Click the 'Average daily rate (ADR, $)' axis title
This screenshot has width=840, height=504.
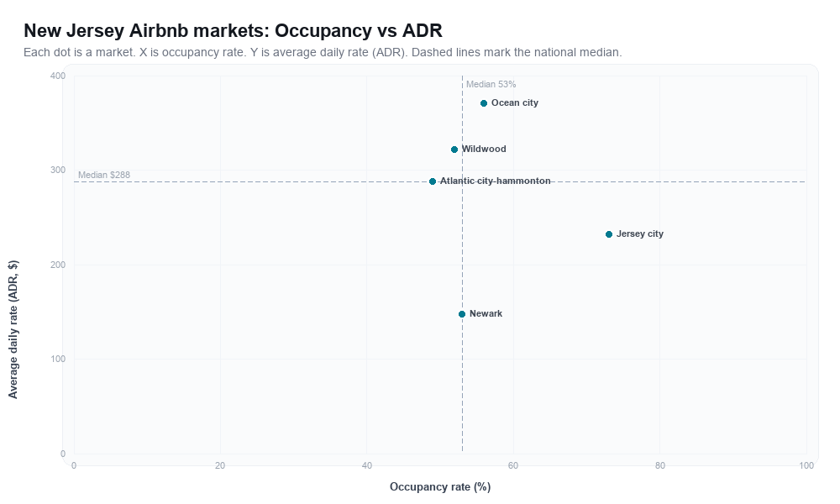click(x=13, y=329)
